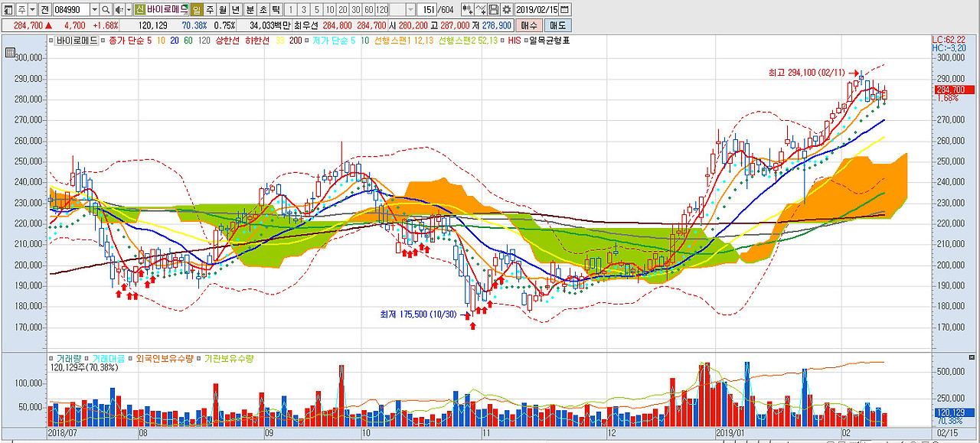Toggle the 바이로메드 price series legend marker

tap(51, 41)
